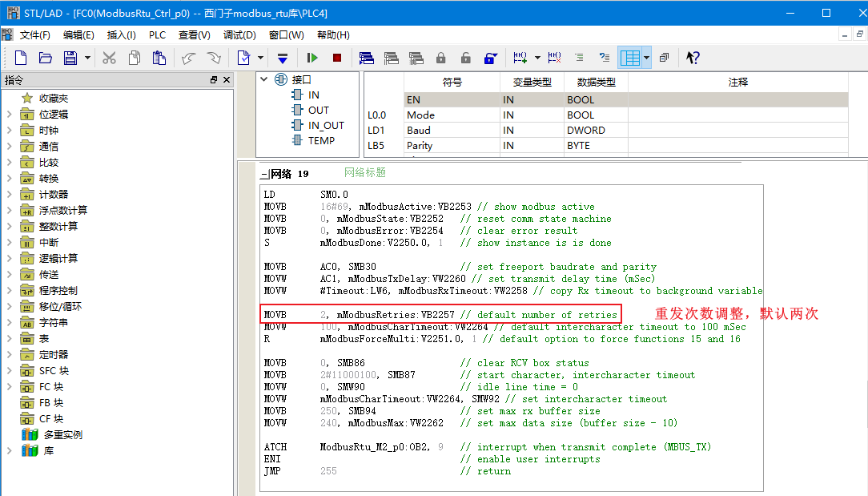Image resolution: width=868 pixels, height=496 pixels.
Task: Save the project with floppy icon
Action: pos(70,58)
